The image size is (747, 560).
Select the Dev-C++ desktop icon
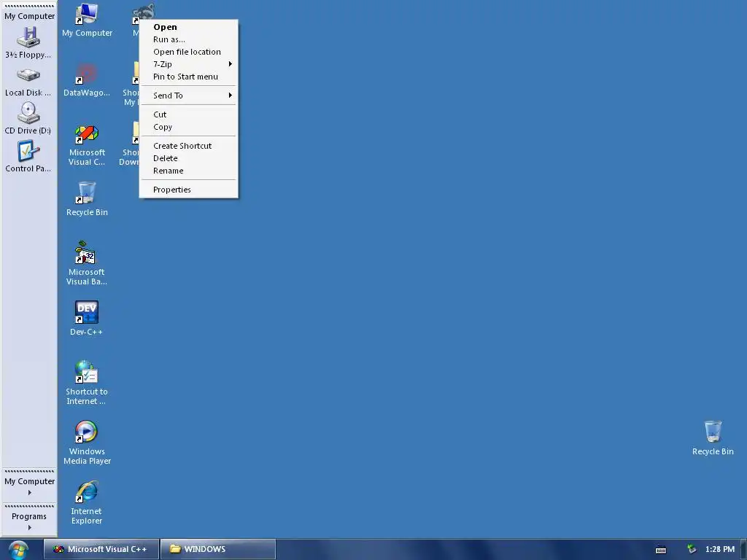tap(87, 319)
